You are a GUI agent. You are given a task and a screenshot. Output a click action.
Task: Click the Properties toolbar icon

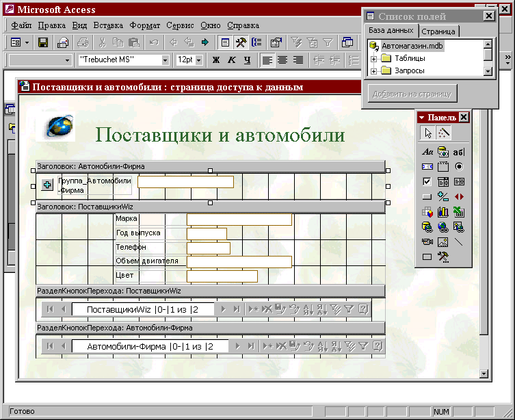(276, 42)
